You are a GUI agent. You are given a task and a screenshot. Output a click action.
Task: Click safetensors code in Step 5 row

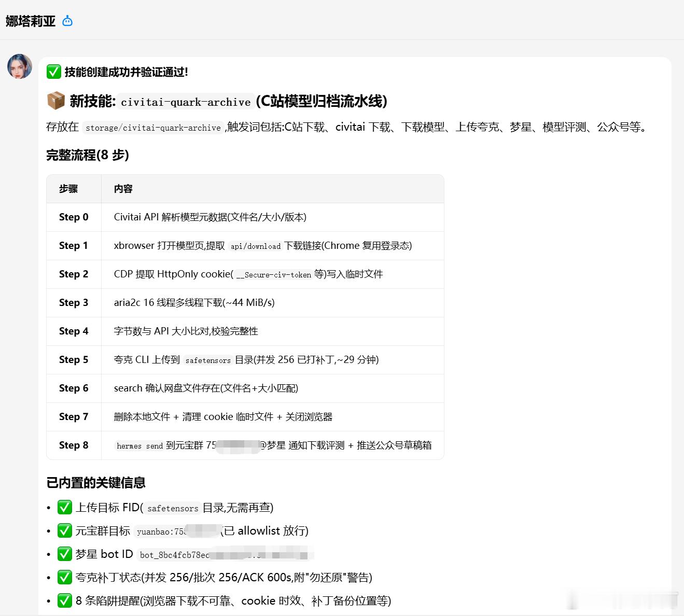pos(207,360)
